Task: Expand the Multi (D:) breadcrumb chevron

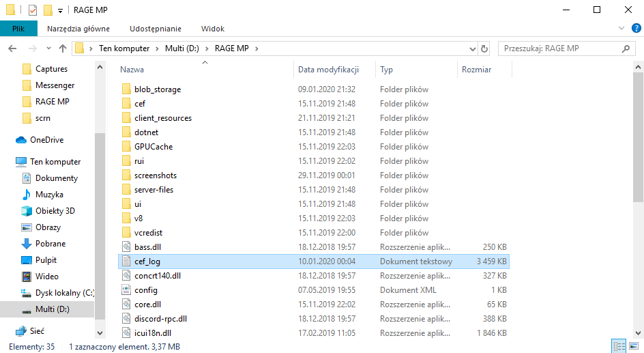Action: click(207, 48)
